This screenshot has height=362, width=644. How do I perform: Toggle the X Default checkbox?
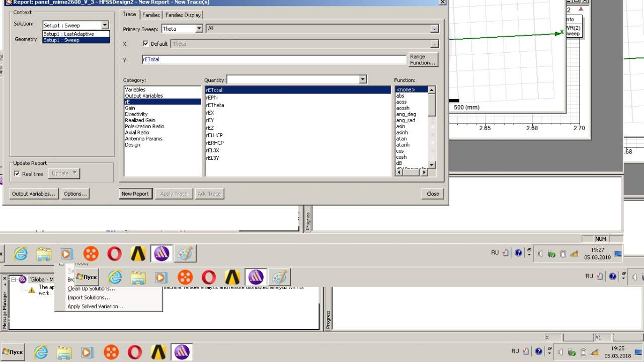point(146,44)
